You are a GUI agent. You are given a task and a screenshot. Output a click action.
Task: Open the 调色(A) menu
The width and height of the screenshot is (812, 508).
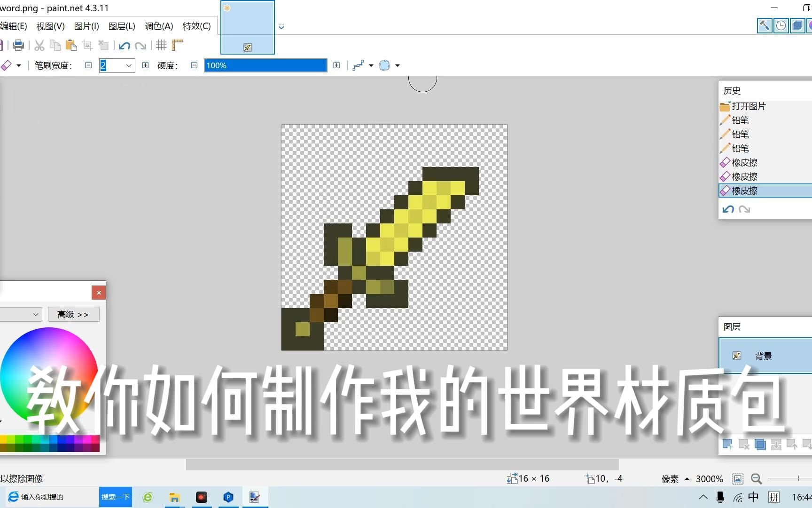pos(158,26)
